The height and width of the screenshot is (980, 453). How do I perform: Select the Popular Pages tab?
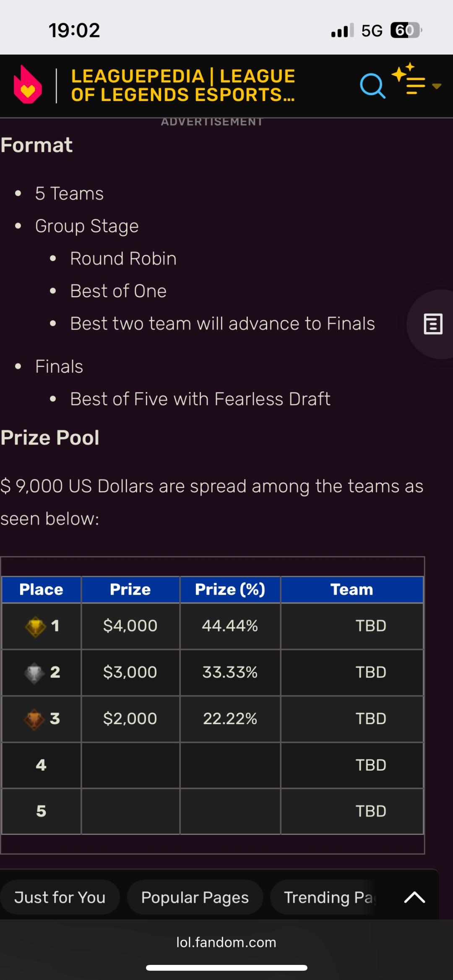tap(195, 897)
